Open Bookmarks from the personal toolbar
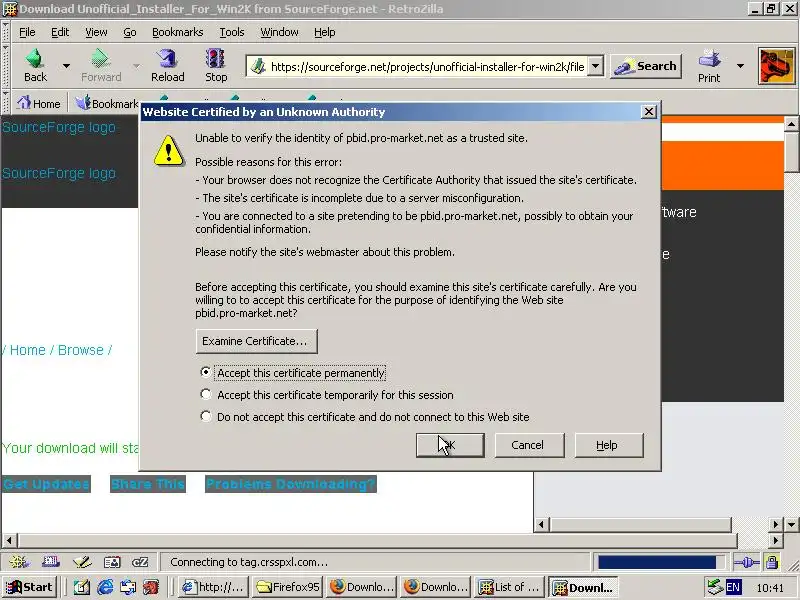This screenshot has width=800, height=600. coord(107,104)
